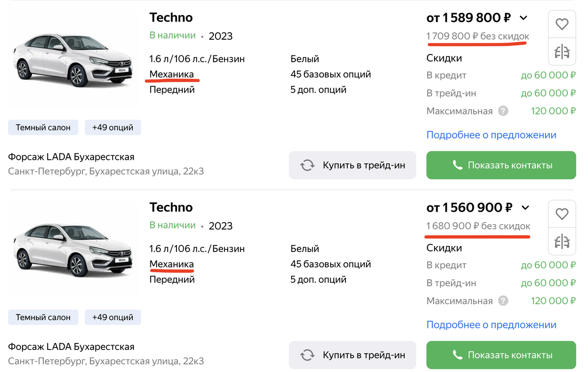Add the first Techno listing to favorites

(562, 24)
